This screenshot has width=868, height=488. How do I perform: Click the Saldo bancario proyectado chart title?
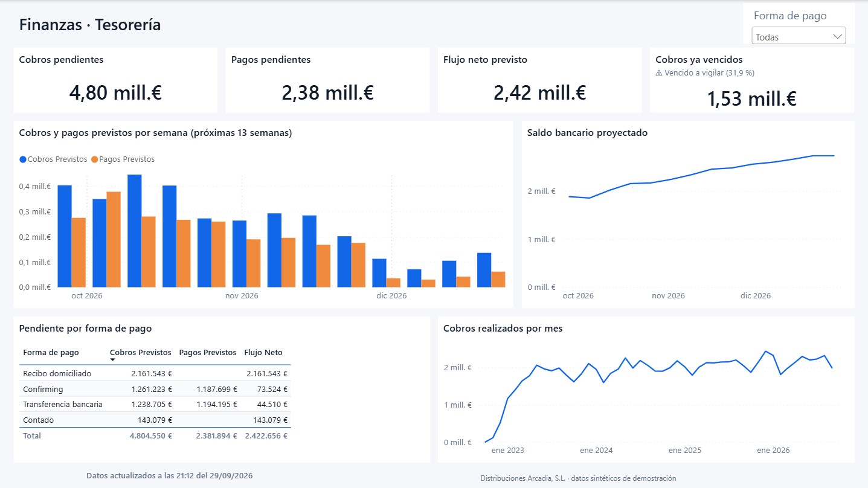pos(587,133)
